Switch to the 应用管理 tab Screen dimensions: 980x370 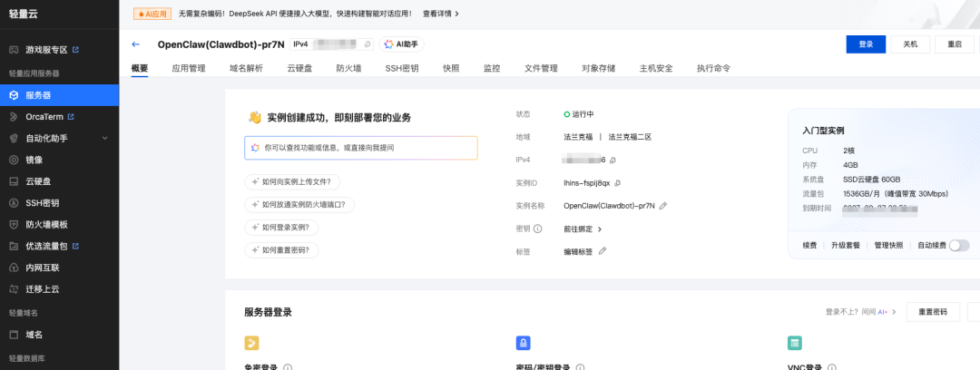(x=189, y=69)
